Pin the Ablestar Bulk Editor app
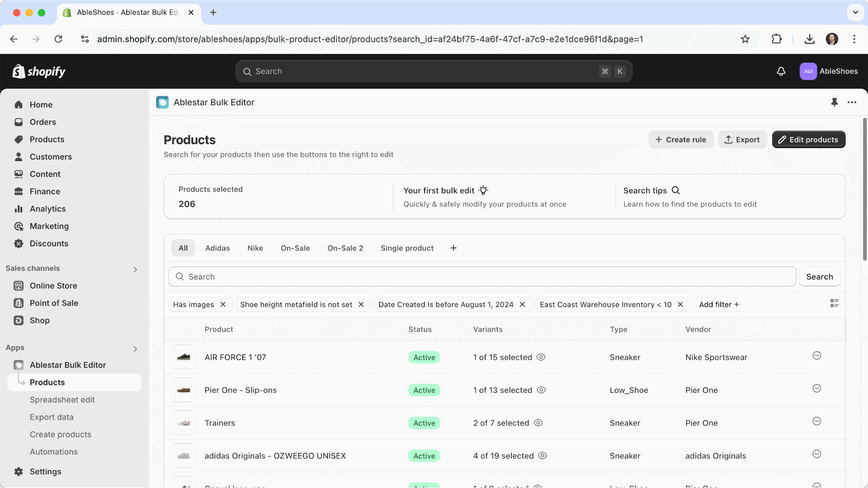Screen dimensions: 868x488 tap(834, 102)
